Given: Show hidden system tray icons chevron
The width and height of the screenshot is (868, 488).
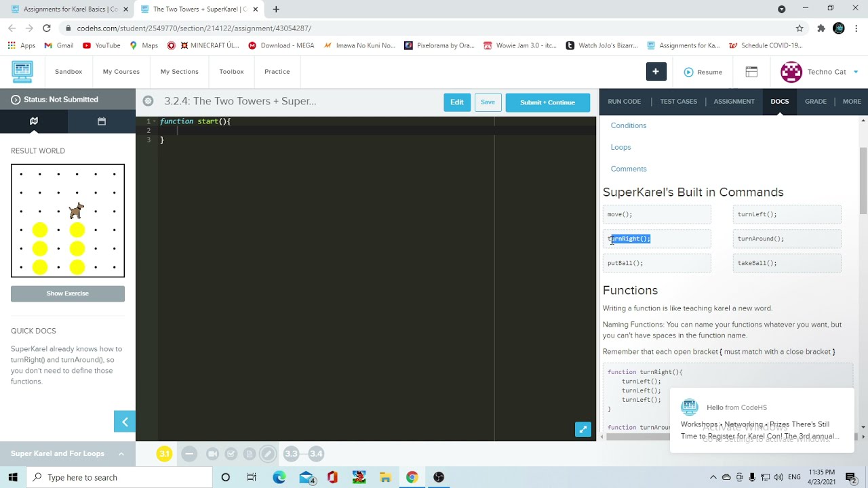Looking at the screenshot, I should tap(713, 477).
